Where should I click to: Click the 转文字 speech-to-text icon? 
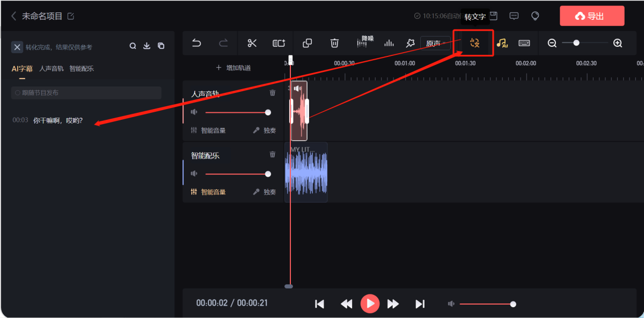474,44
